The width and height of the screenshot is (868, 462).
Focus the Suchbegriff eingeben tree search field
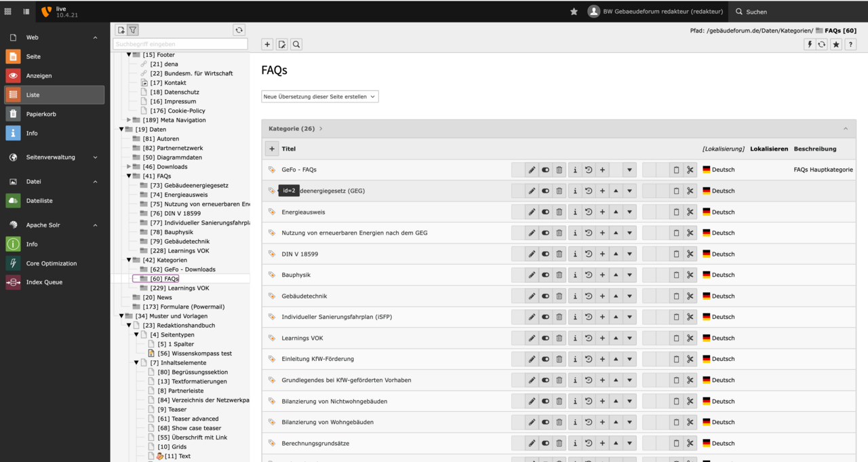click(180, 44)
